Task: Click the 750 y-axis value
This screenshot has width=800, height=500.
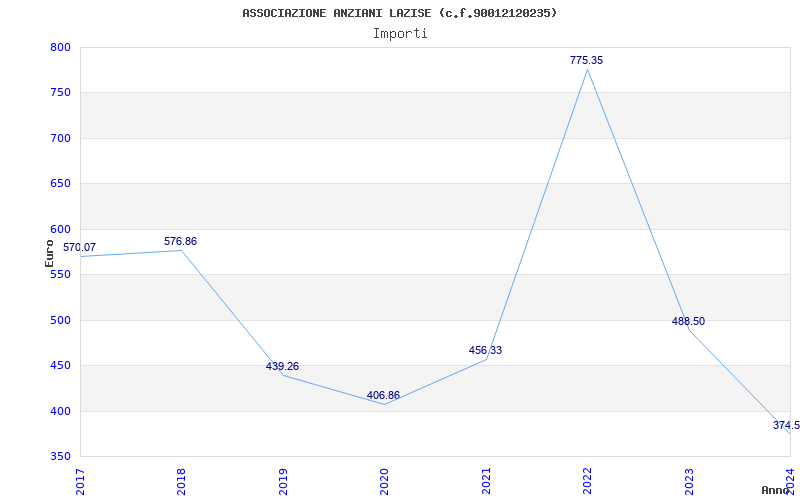Action: coord(60,93)
